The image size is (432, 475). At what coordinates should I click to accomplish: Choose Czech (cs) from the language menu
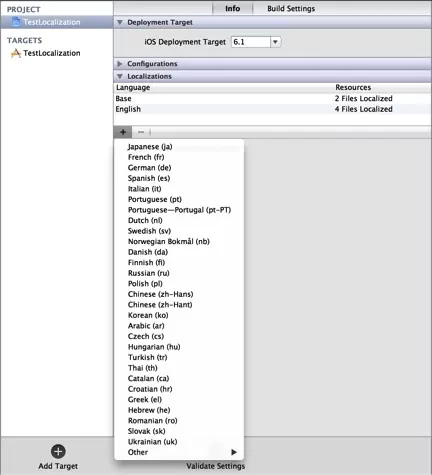click(x=179, y=336)
